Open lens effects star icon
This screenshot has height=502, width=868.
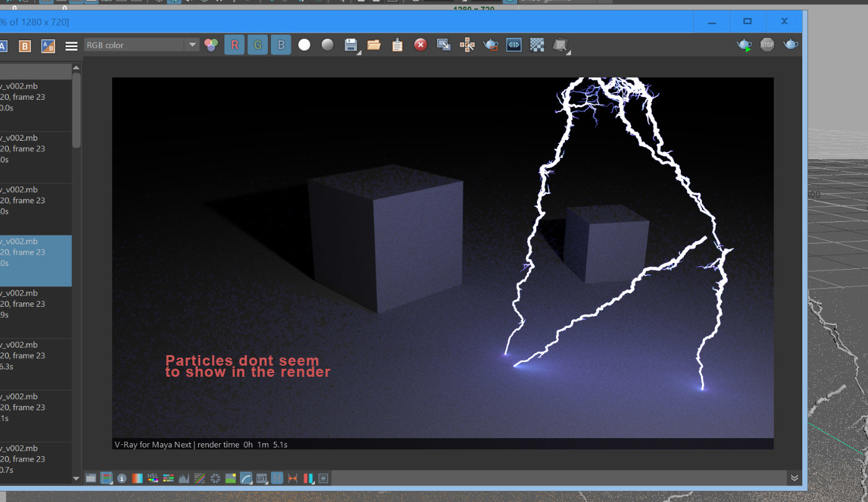(323, 478)
